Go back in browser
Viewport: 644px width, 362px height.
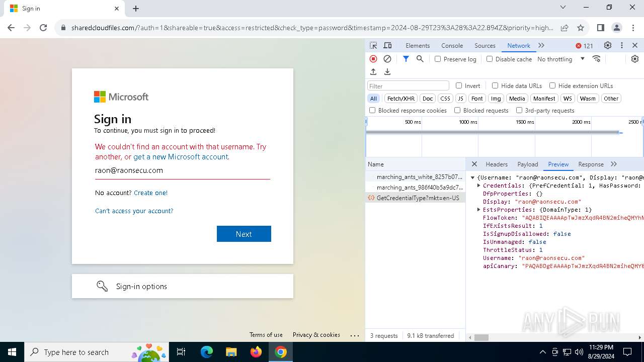(11, 28)
